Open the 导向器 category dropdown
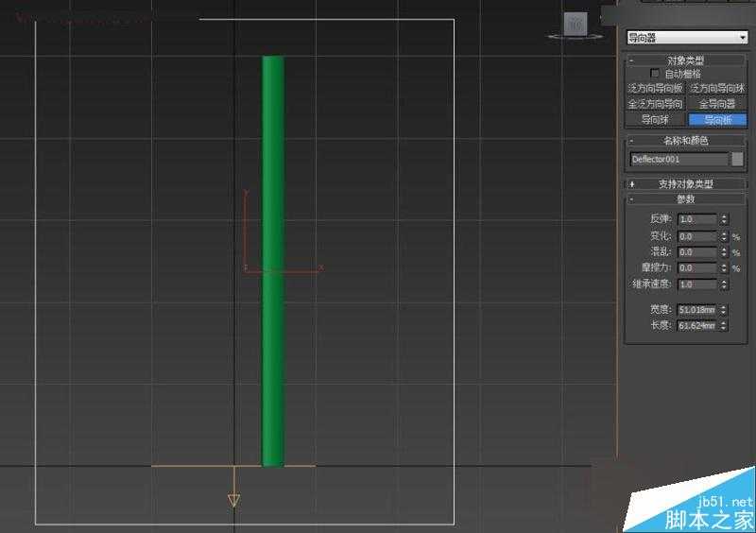Viewport: 756px width, 533px height. [687, 37]
